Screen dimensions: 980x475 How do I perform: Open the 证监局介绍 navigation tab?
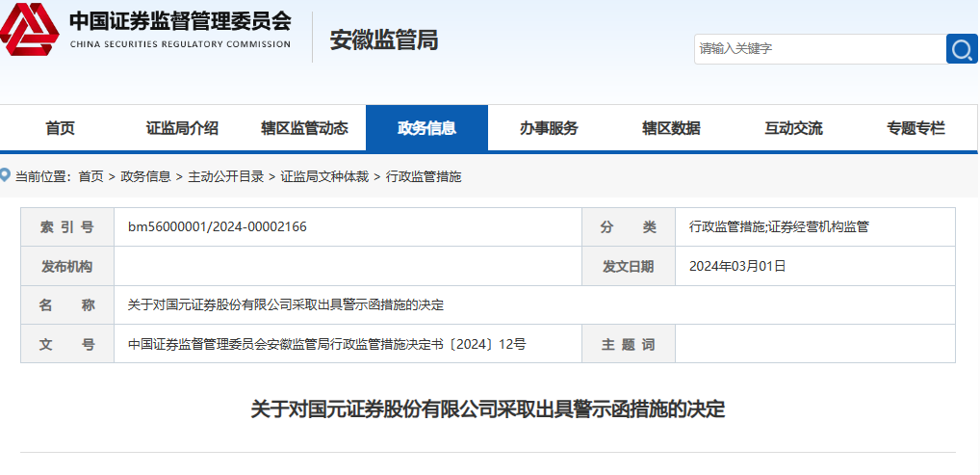tap(182, 128)
